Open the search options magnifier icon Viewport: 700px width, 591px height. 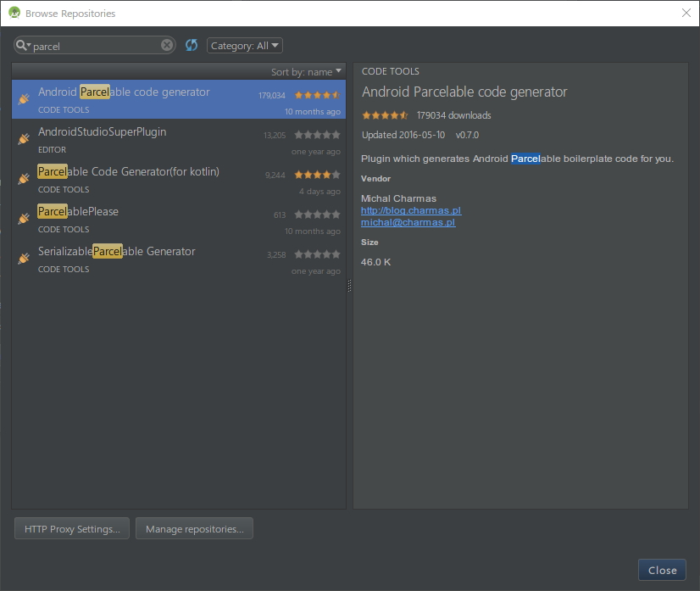pyautogui.click(x=23, y=45)
